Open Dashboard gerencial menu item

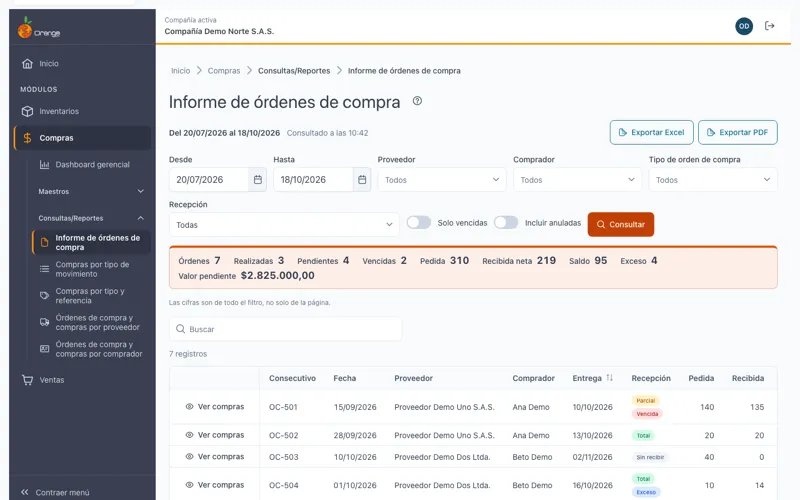(91, 165)
